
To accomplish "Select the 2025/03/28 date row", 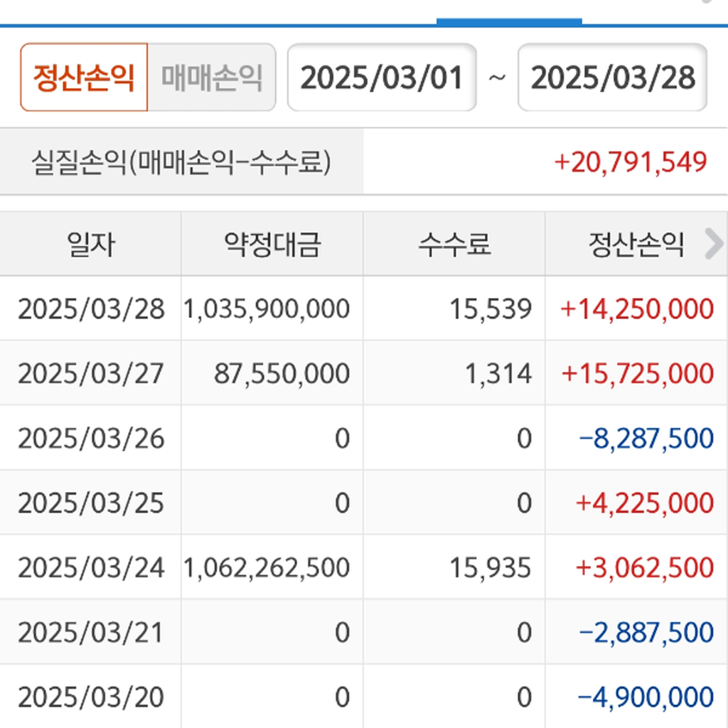I will point(91,309).
